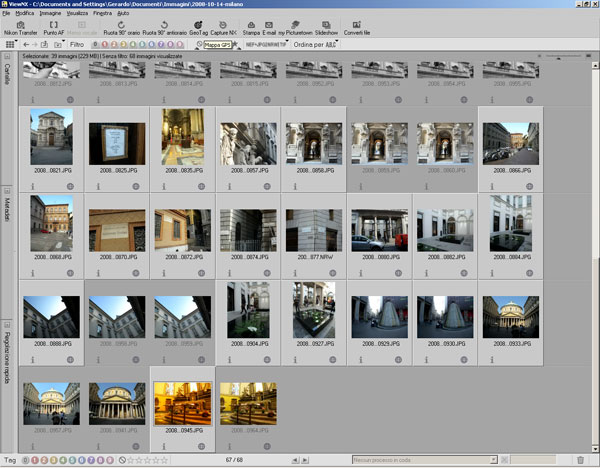This screenshot has width=600, height=468.
Task: Open the Visualizza menu
Action: pos(77,13)
